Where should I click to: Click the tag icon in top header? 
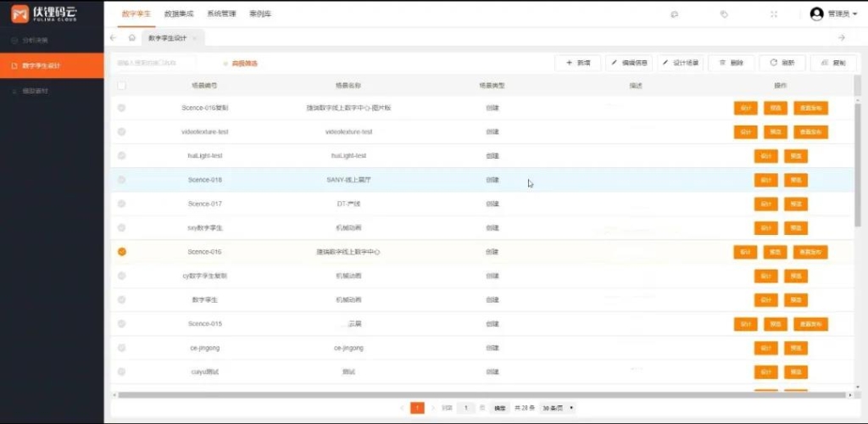coord(724,14)
